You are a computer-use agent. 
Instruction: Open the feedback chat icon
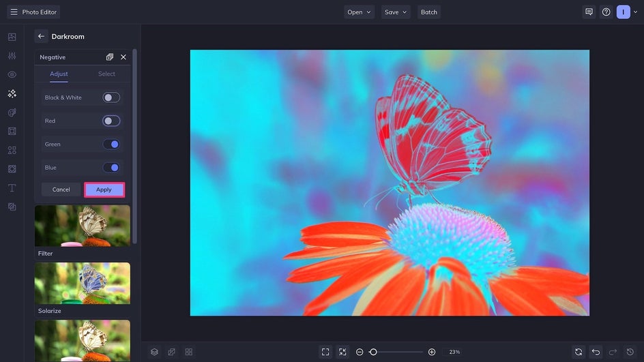(589, 12)
